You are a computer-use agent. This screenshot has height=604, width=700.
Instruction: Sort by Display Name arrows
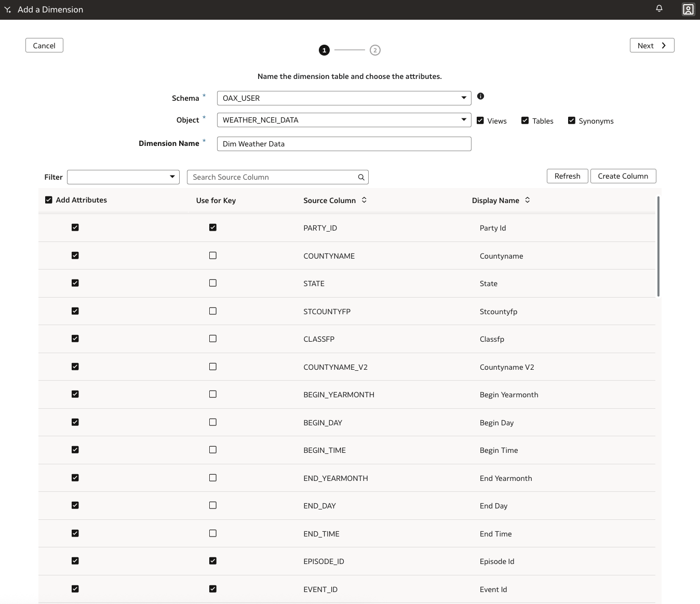pos(527,200)
